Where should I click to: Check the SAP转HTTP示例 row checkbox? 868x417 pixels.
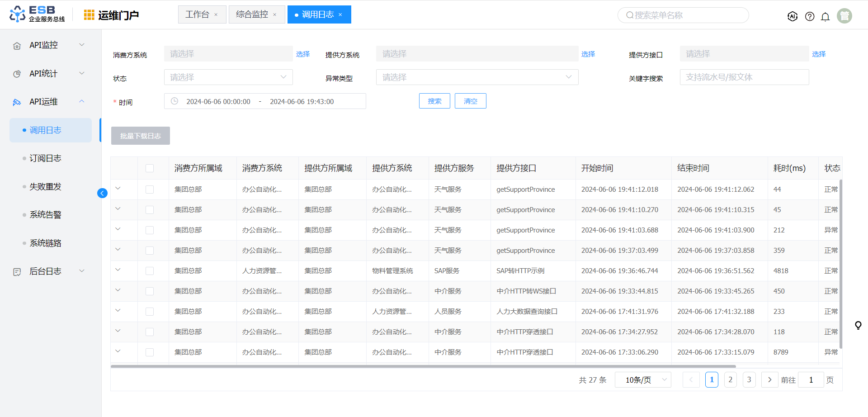click(x=150, y=271)
